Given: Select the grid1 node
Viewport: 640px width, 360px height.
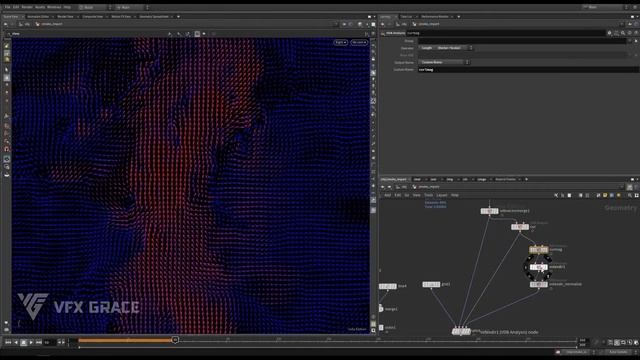Looking at the screenshot, I should point(431,284).
